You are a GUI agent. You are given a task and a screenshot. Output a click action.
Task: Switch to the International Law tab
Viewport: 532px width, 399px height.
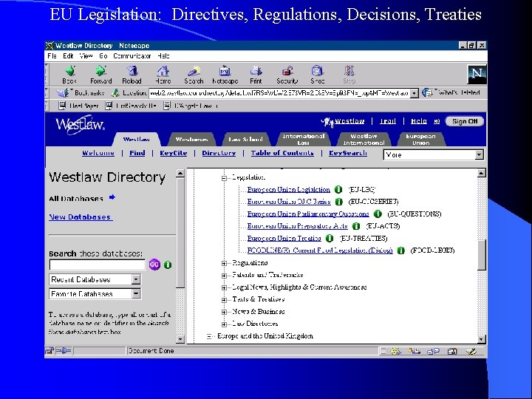(304, 139)
